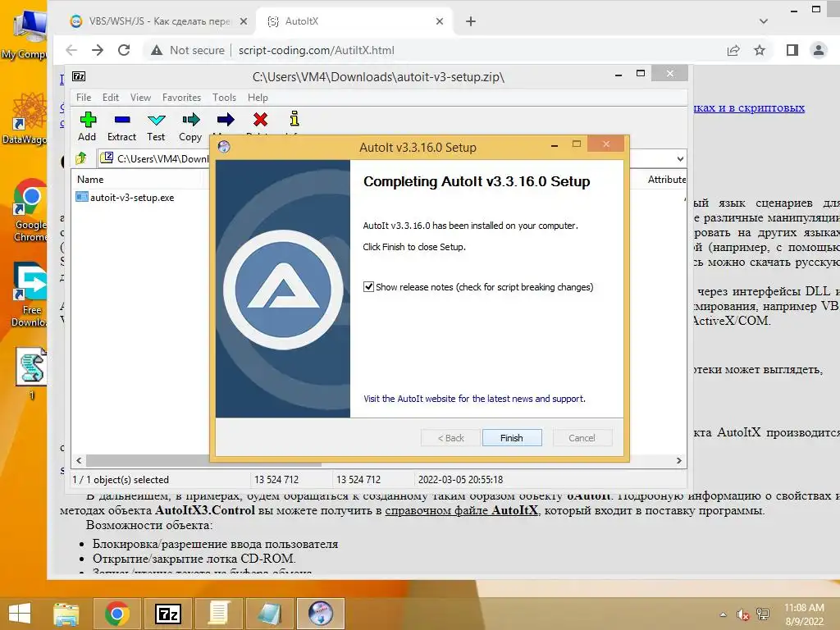The image size is (840, 630).
Task: Share this page icon in Chrome
Action: pyautogui.click(x=733, y=50)
